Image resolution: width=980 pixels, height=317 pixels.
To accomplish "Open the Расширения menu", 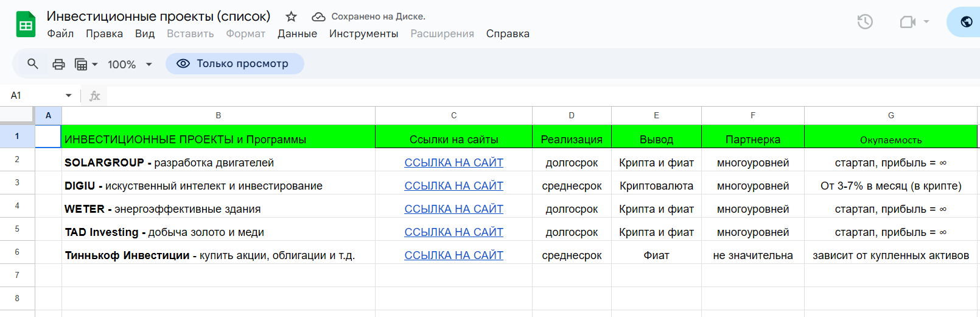I will pyautogui.click(x=442, y=34).
